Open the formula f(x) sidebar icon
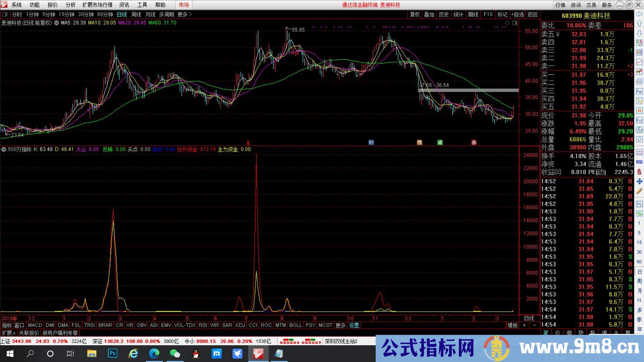 (639, 130)
